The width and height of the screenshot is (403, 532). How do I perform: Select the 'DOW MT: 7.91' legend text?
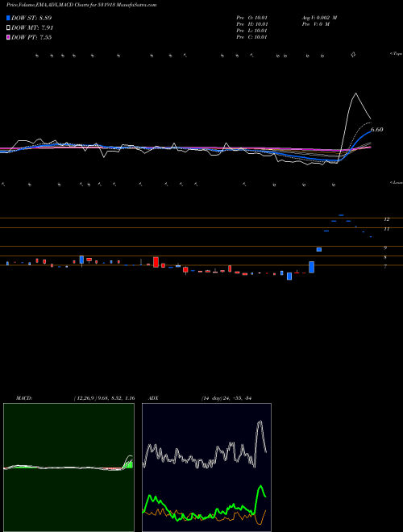pyautogui.click(x=32, y=28)
